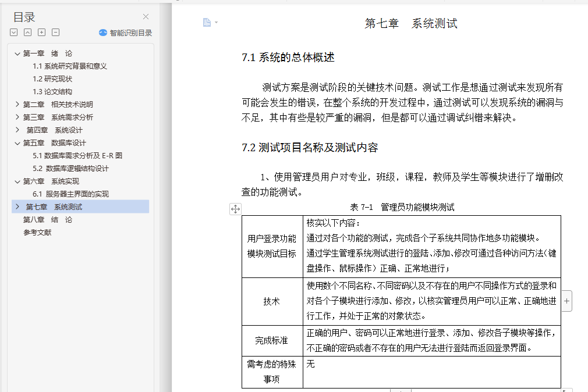
Task: Click the plus icon to promote heading level
Action: click(41, 33)
